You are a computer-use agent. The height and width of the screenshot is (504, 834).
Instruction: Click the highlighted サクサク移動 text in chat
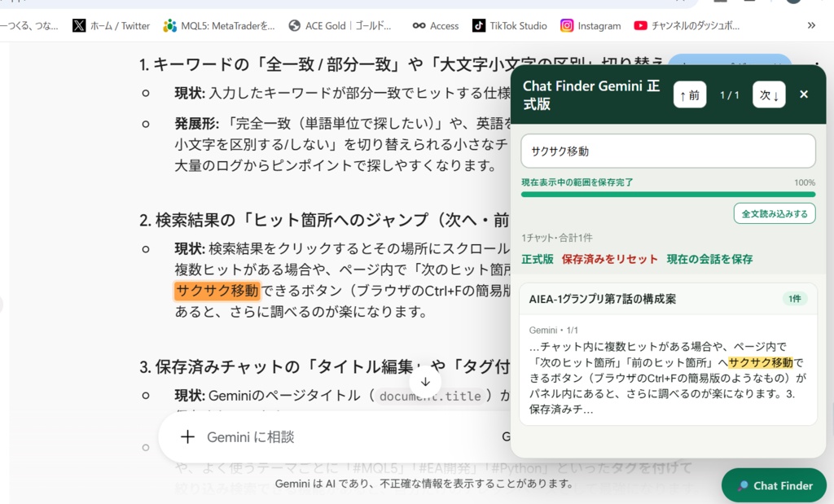click(x=217, y=291)
